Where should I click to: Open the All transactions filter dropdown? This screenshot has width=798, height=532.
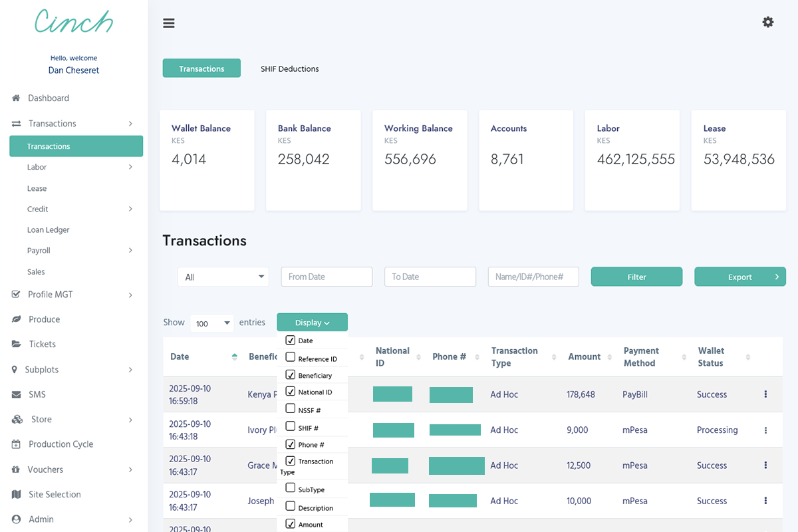[223, 277]
